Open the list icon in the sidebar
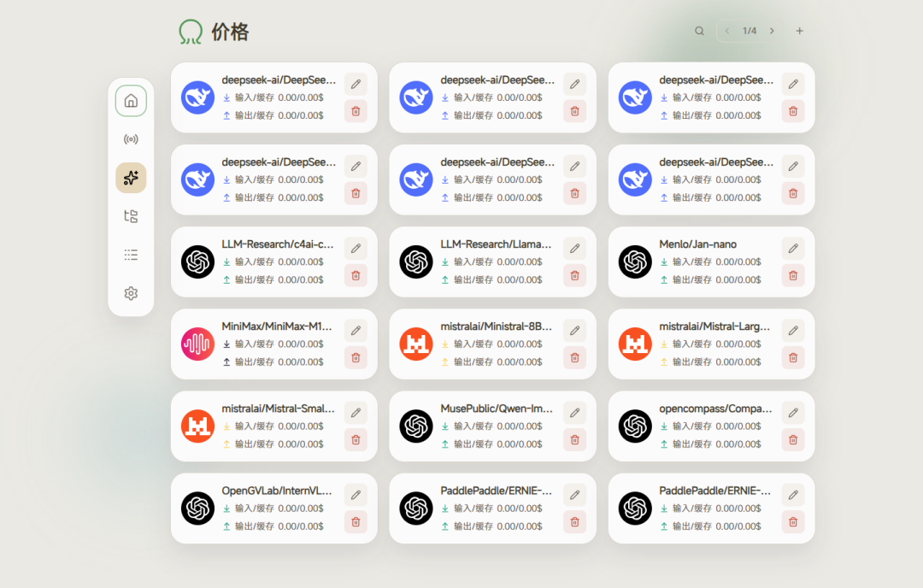The width and height of the screenshot is (923, 588). [x=131, y=255]
